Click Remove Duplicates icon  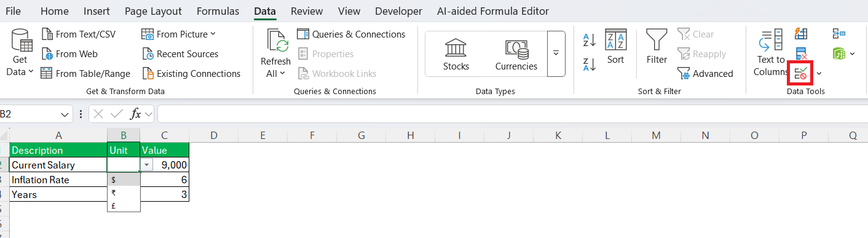(x=801, y=54)
